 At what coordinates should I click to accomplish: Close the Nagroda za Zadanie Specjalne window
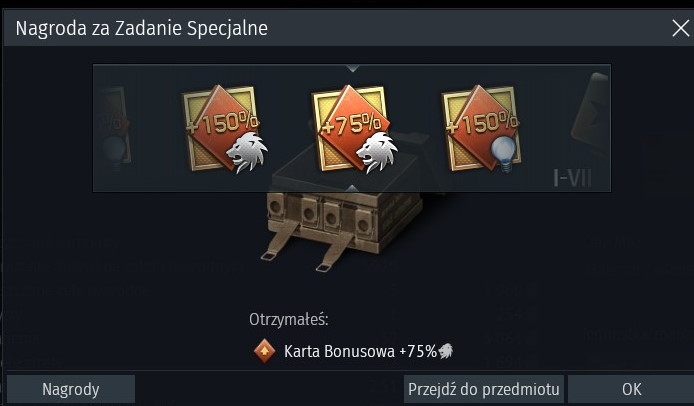click(x=680, y=28)
